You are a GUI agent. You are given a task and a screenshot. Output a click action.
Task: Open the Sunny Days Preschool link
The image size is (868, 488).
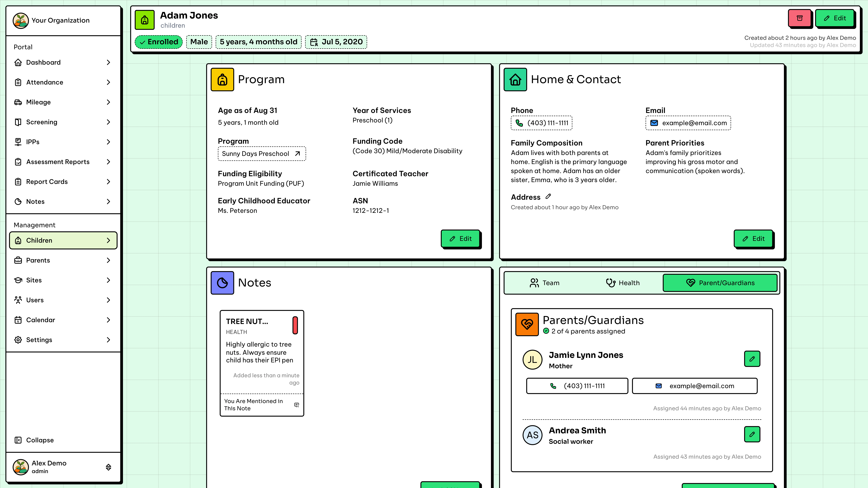point(262,154)
